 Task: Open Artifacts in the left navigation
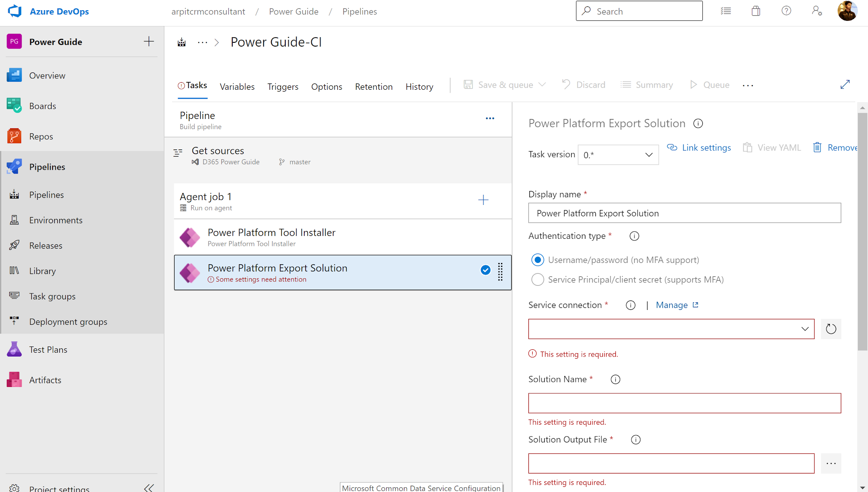(45, 380)
